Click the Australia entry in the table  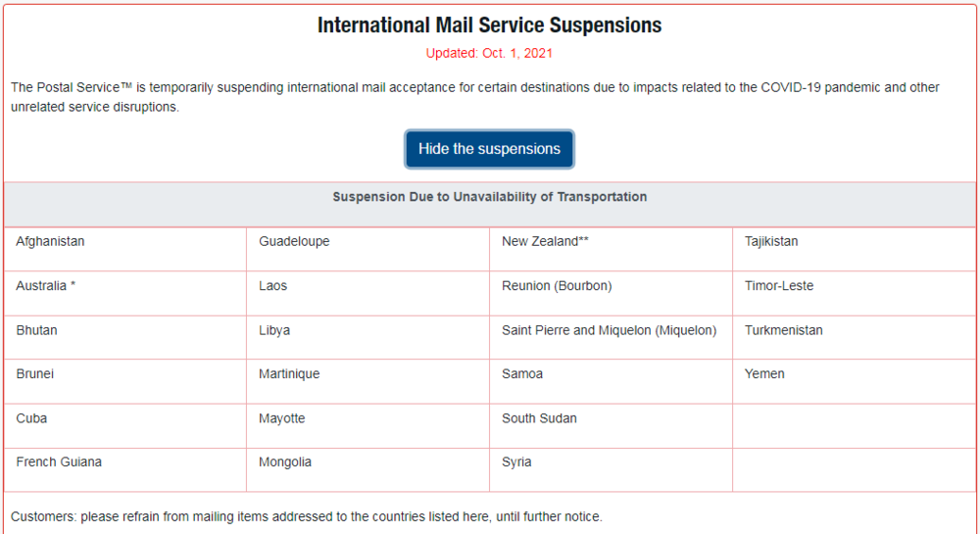click(x=46, y=286)
